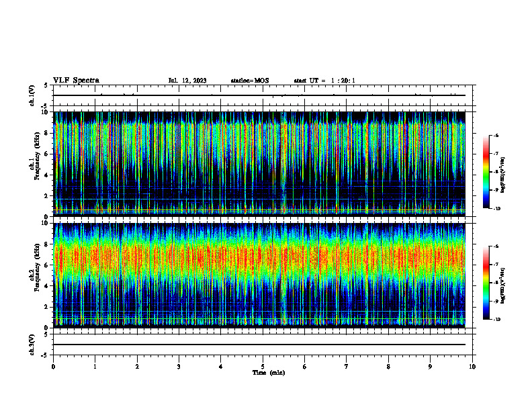Image resolution: width=532 pixels, height=411 pixels.
Task: Click the time axis tick label "2"
Action: tap(137, 367)
